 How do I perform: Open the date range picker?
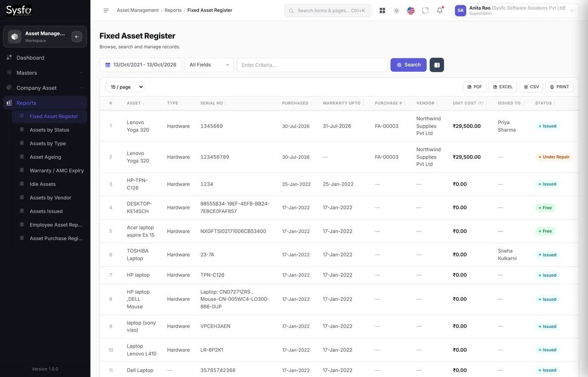(x=141, y=65)
